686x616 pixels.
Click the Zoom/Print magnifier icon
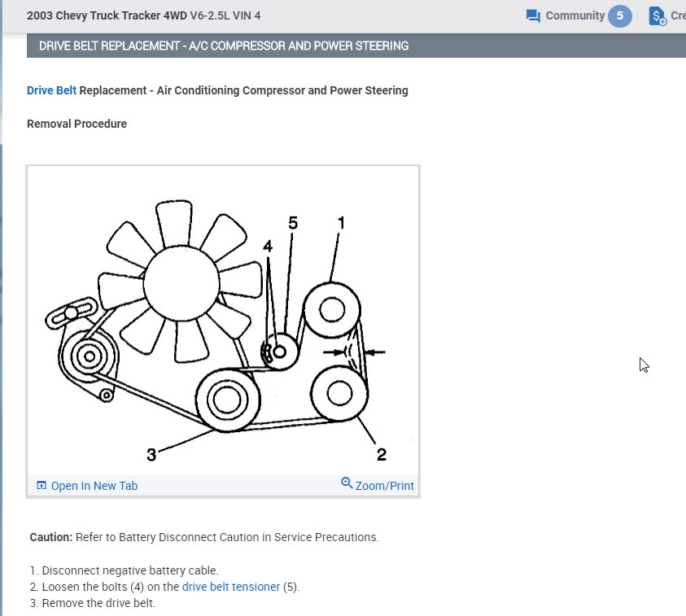347,483
